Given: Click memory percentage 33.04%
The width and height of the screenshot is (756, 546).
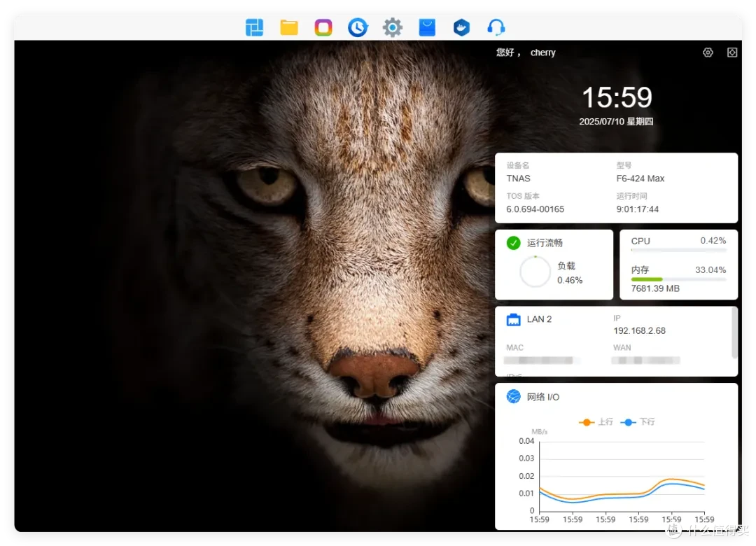Looking at the screenshot, I should pos(710,269).
